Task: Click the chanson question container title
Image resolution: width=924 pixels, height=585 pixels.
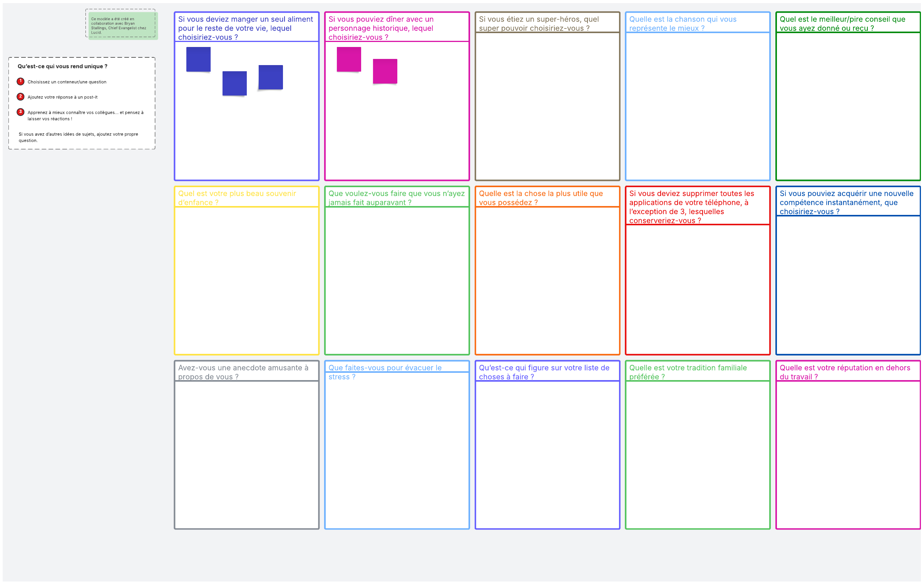Action: [x=683, y=23]
